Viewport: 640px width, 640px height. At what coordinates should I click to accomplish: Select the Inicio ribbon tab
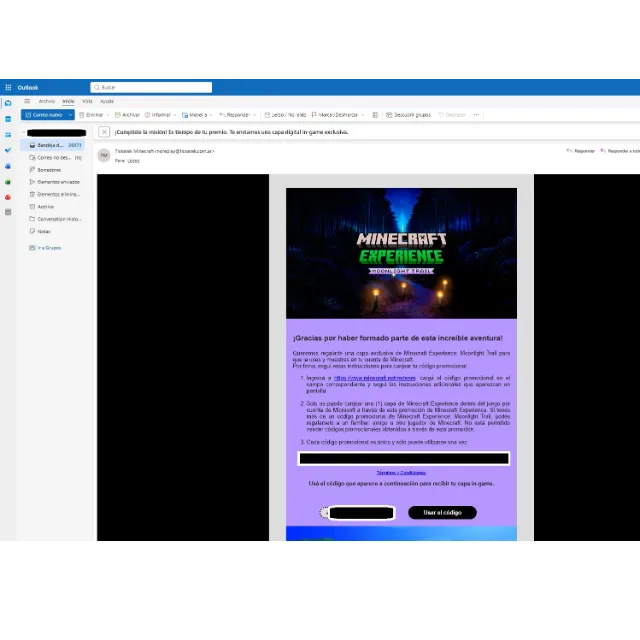pos(68,101)
